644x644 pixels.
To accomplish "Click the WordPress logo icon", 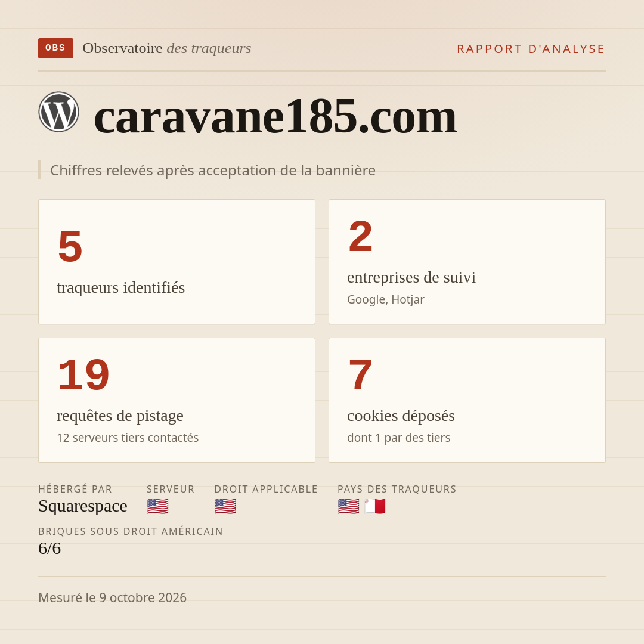I will (x=58, y=112).
